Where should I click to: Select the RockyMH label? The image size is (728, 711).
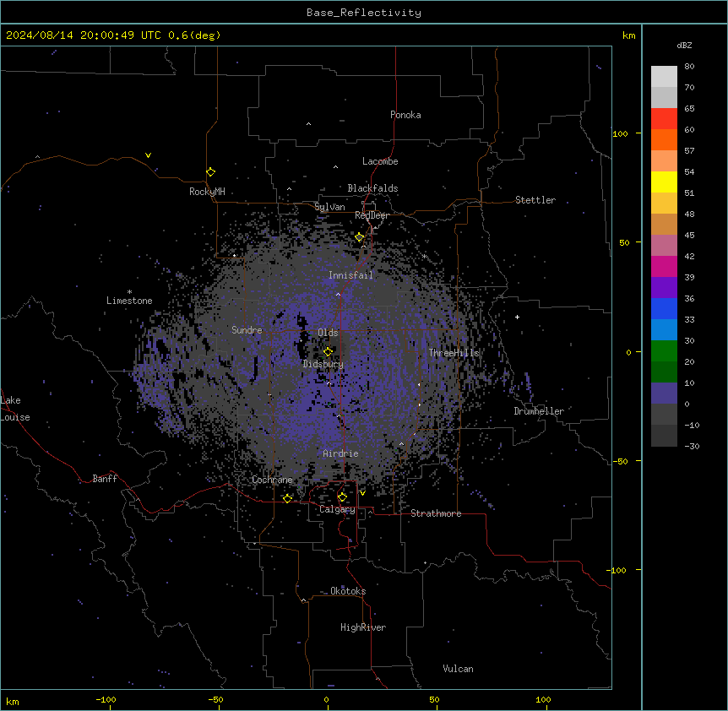[x=207, y=192]
